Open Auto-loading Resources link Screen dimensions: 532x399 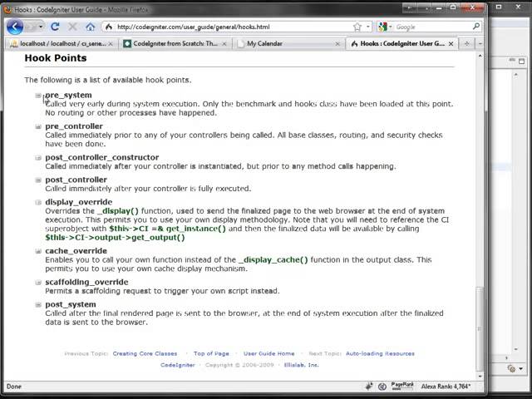380,353
